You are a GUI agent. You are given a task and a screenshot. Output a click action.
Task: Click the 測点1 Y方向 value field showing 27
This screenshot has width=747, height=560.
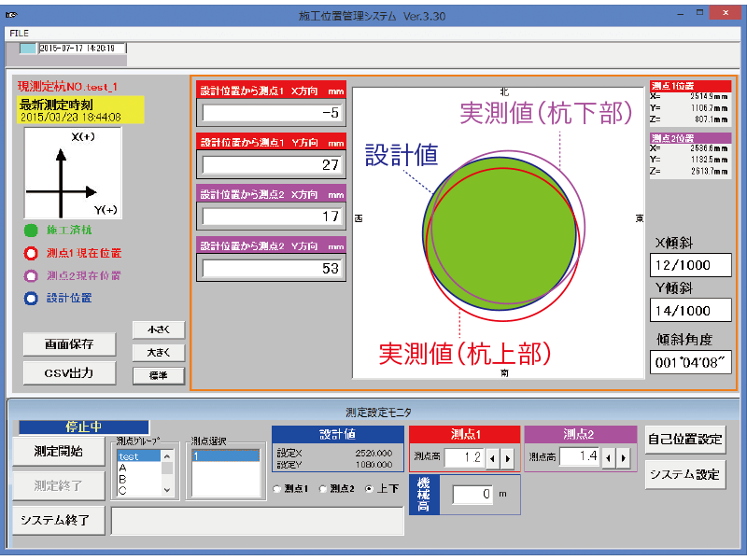coord(272,165)
